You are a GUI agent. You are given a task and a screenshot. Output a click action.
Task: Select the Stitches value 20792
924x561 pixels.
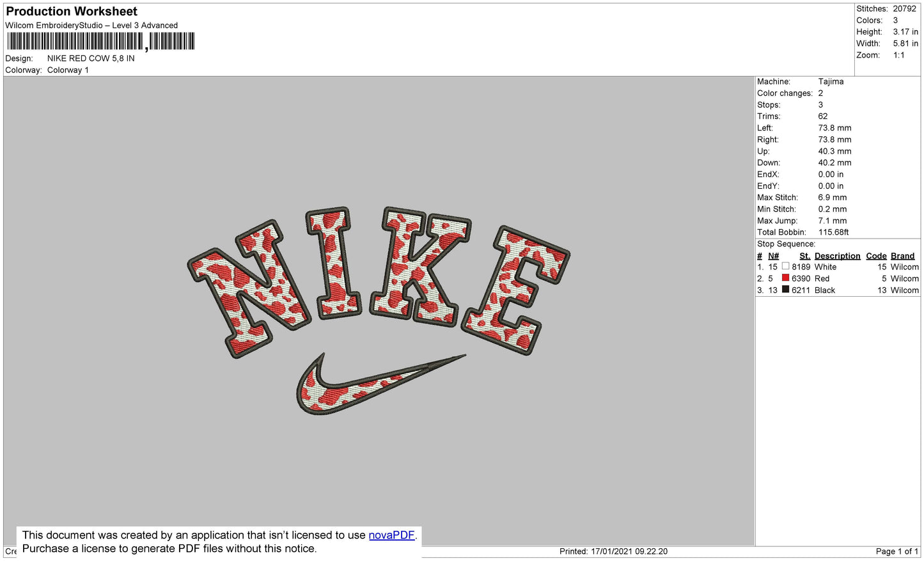click(x=904, y=9)
